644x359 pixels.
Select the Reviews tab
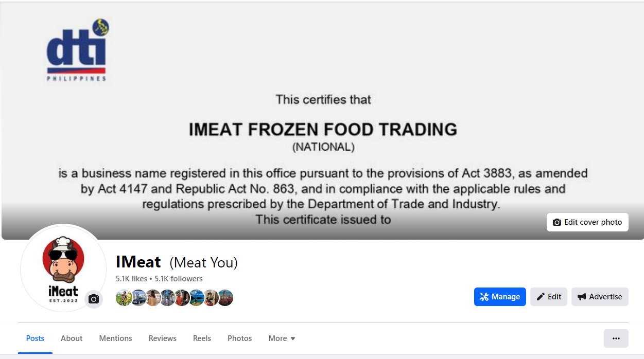(x=162, y=338)
